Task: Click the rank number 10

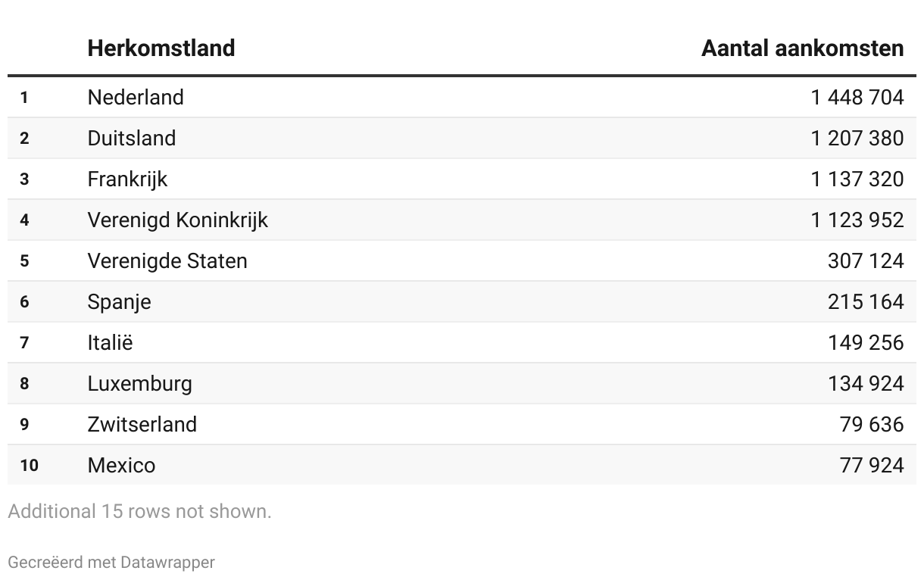Action: click(x=29, y=466)
